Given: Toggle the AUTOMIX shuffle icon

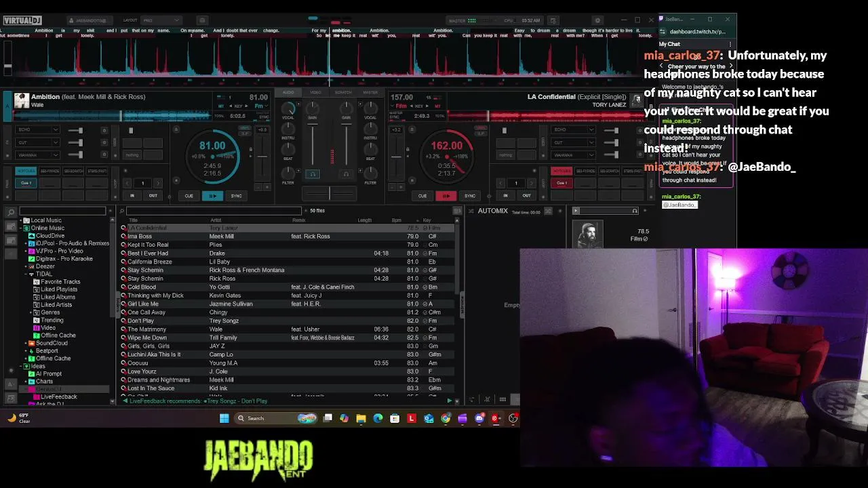Looking at the screenshot, I should pos(548,211).
